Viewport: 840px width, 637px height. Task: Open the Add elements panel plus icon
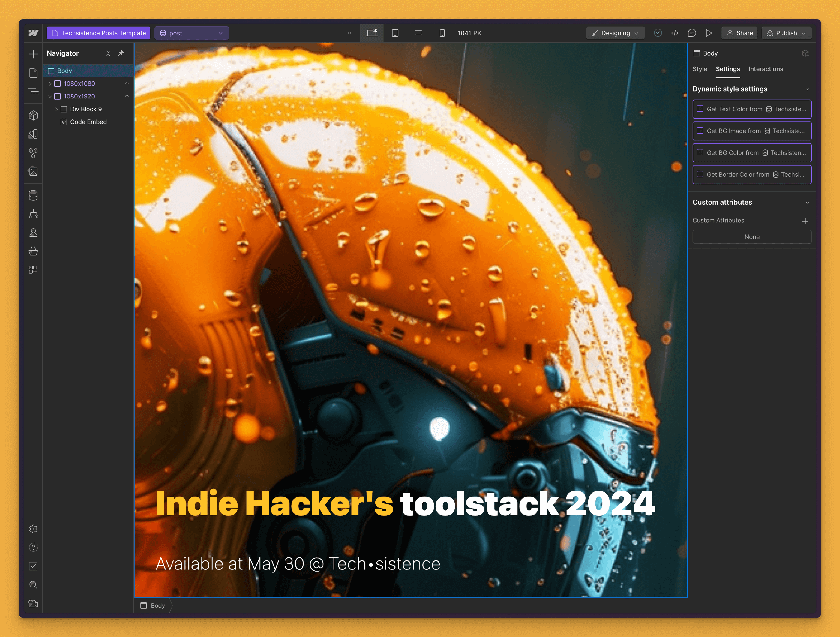click(33, 54)
